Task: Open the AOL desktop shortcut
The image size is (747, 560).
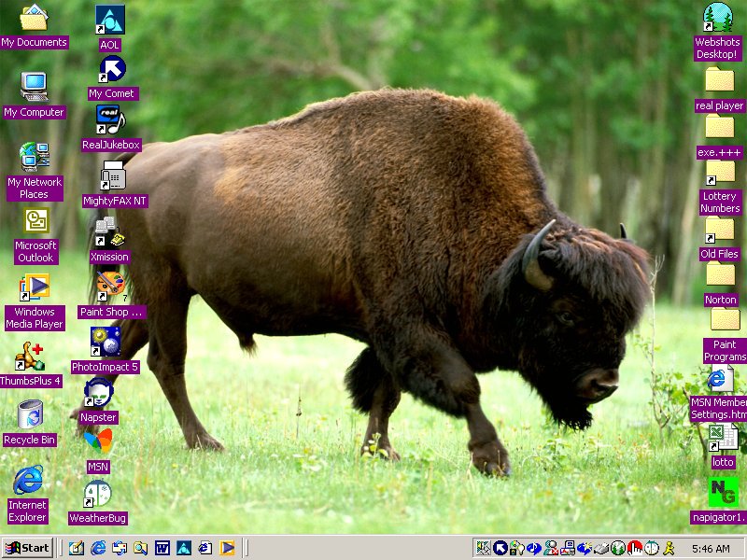Action: (110, 20)
